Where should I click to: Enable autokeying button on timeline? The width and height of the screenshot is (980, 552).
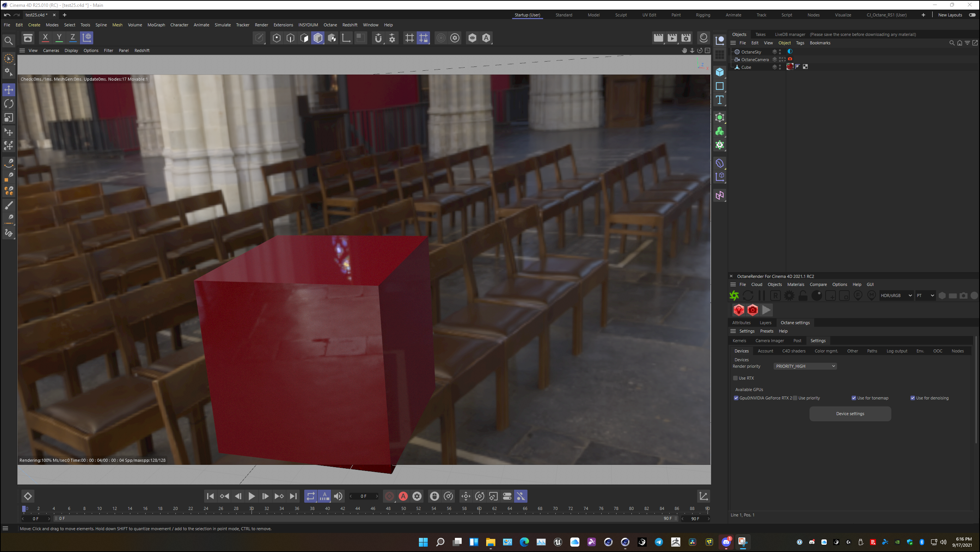(x=403, y=496)
